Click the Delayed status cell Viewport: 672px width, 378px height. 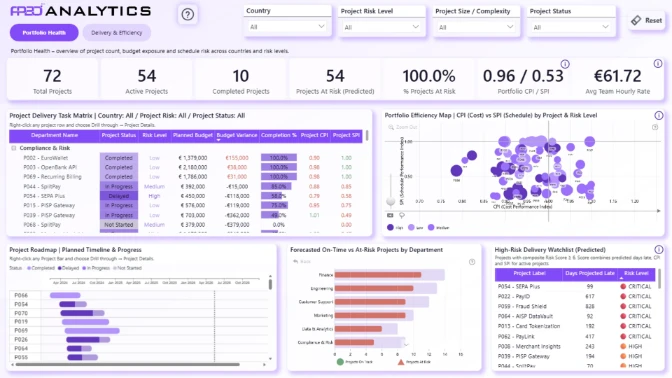tap(119, 196)
